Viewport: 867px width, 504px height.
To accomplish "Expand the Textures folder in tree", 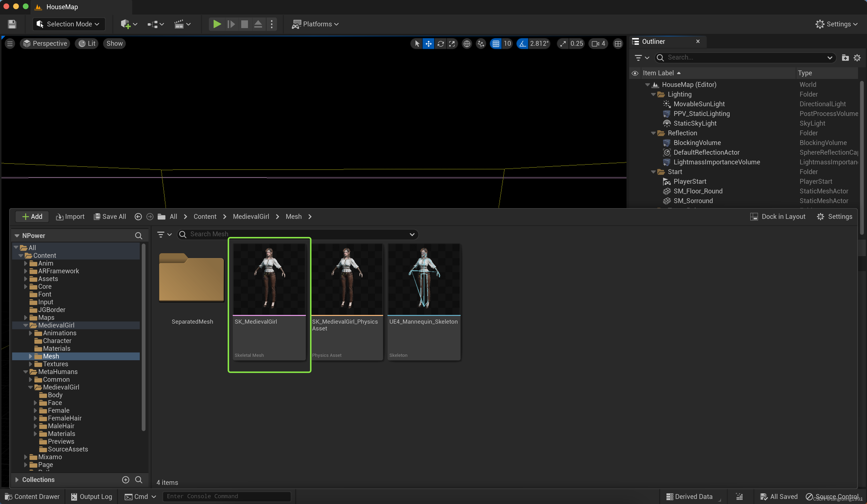I will pos(30,364).
